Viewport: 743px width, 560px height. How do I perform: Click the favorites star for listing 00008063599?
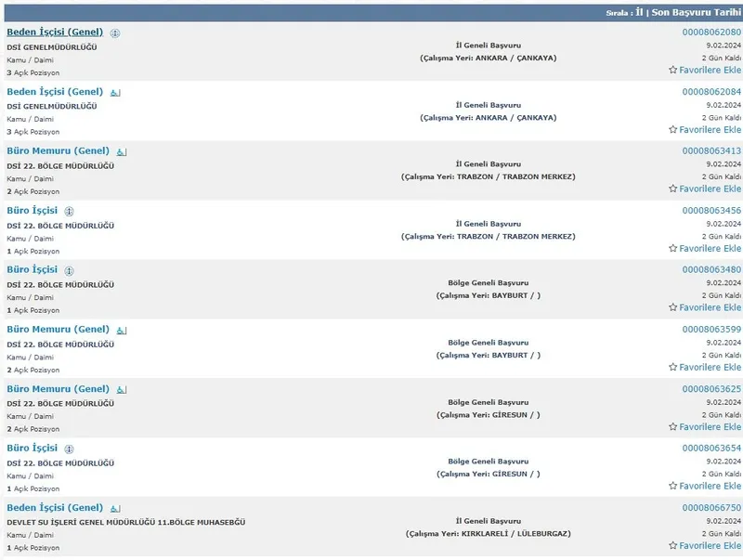pyautogui.click(x=672, y=367)
